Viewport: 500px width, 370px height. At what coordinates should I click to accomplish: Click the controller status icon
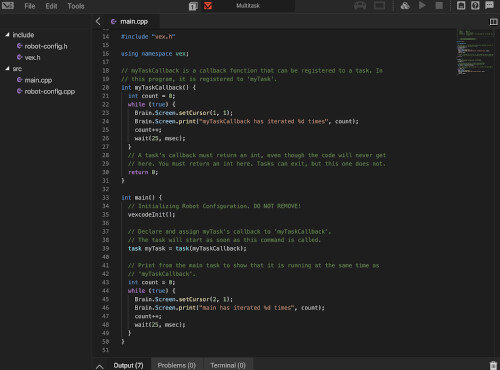pyautogui.click(x=360, y=6)
